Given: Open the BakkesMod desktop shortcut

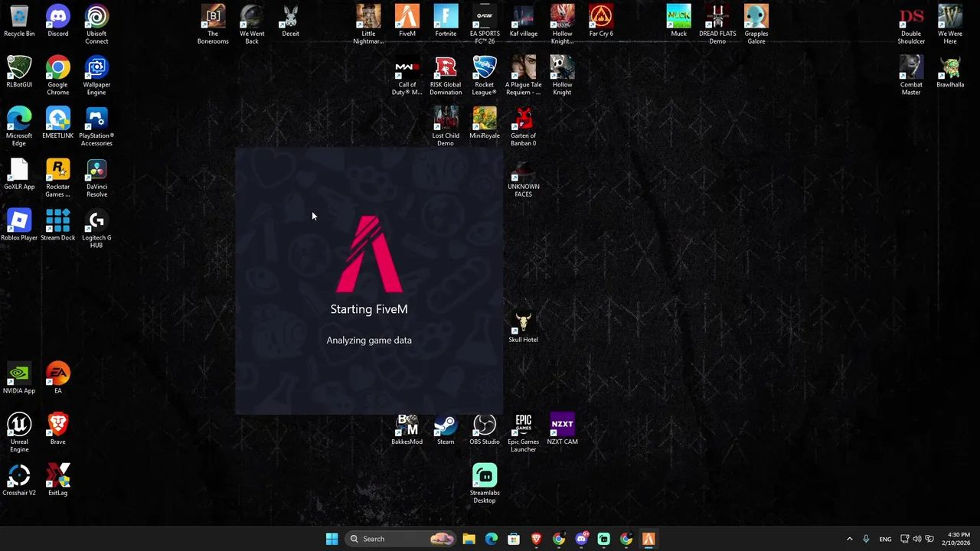Looking at the screenshot, I should click(407, 430).
